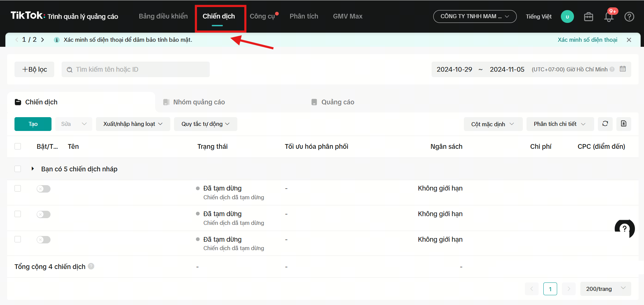The width and height of the screenshot is (644, 305).
Task: Open Phân tích menu
Action: pyautogui.click(x=304, y=16)
